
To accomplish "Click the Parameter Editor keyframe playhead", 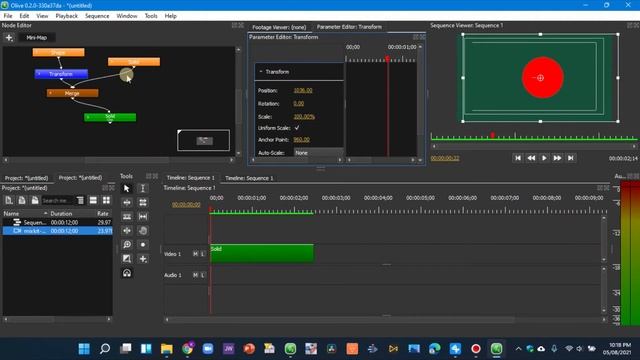I will tap(387, 59).
